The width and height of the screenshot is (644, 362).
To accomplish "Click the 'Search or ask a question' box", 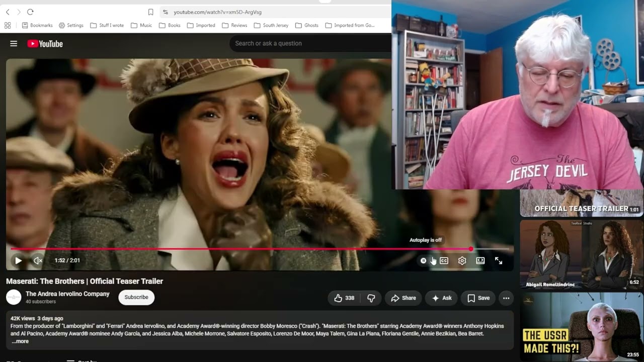I will click(310, 43).
